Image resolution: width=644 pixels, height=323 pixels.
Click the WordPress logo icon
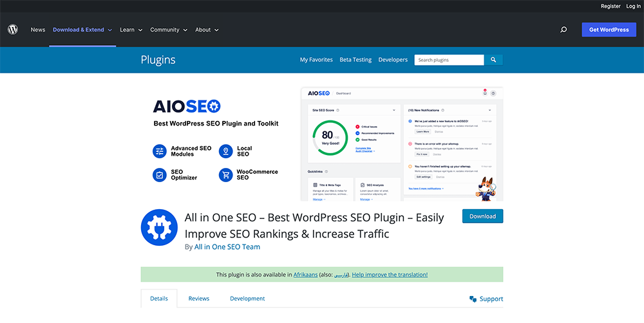click(13, 30)
